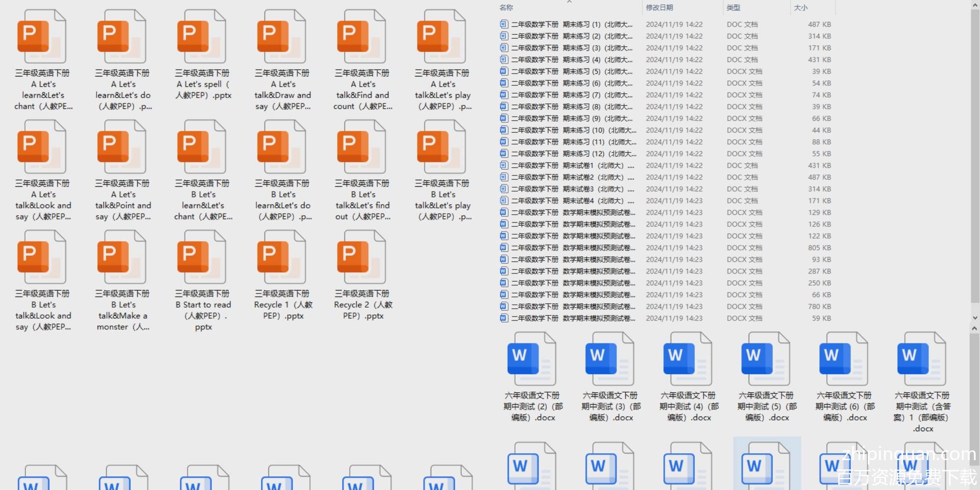Open the Recycle 1 PPTX file
The width and height of the screenshot is (980, 490).
click(282, 257)
